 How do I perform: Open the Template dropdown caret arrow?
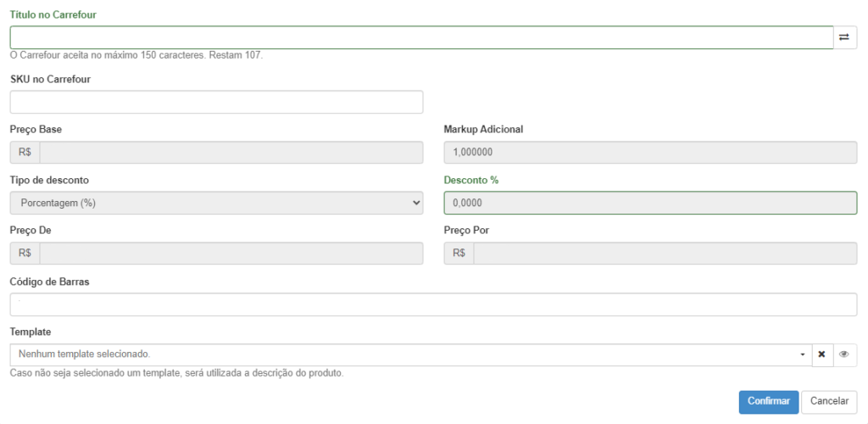(x=803, y=354)
